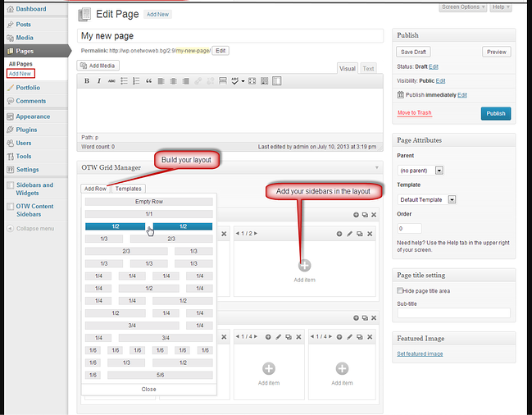Screen dimensions: 532x415
Task: Toggle Bold in the editor toolbar
Action: tap(87, 81)
